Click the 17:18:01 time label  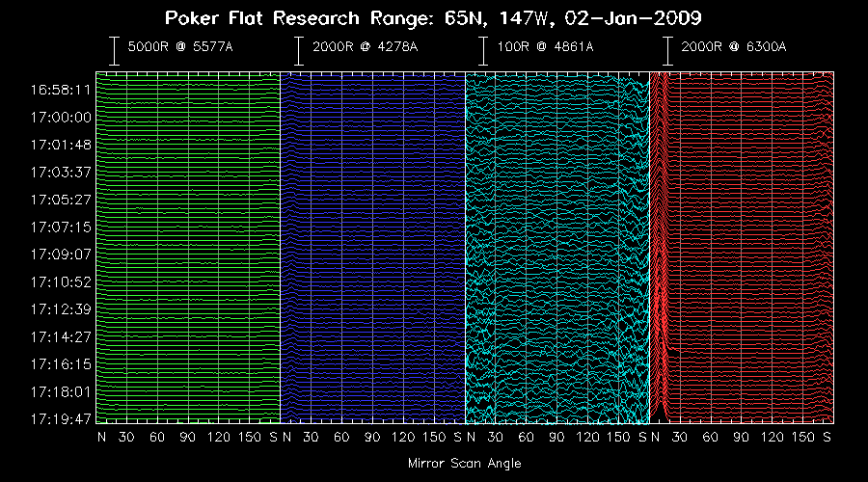(x=61, y=391)
